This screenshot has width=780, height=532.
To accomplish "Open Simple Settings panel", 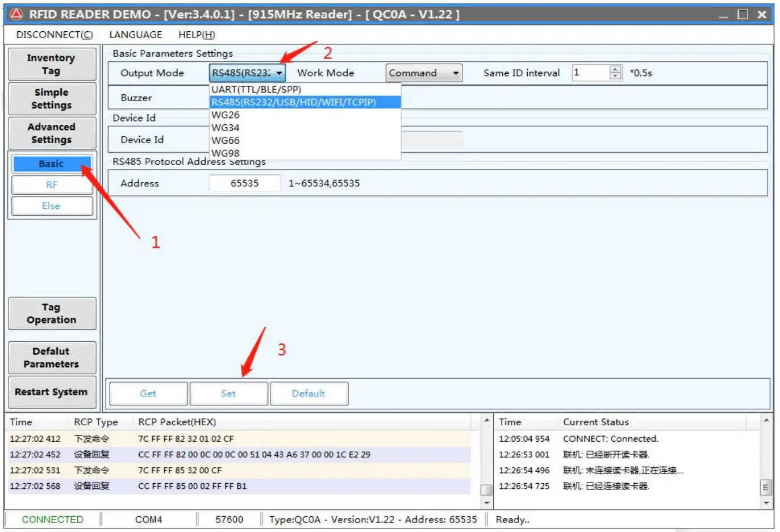I will tap(52, 99).
